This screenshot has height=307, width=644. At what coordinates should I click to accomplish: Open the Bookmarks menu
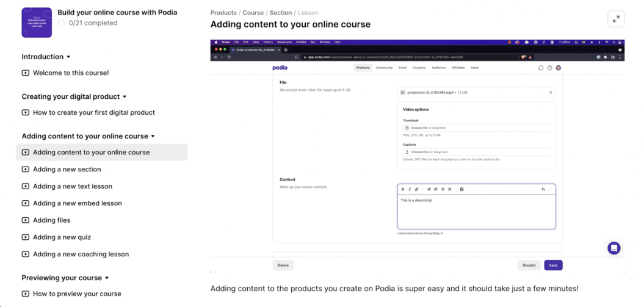(x=284, y=42)
